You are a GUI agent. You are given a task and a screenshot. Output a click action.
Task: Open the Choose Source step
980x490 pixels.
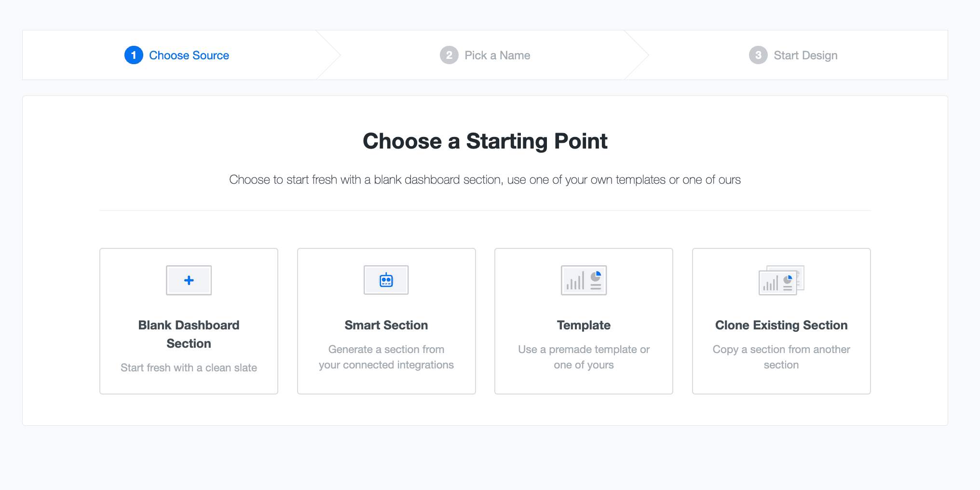[189, 55]
